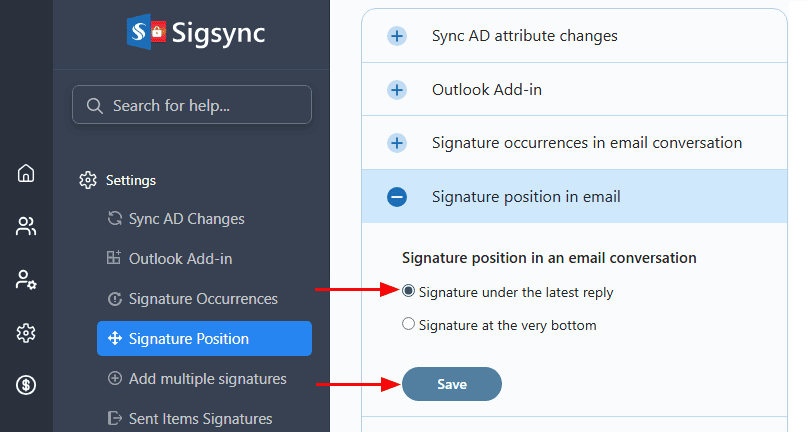Expand Sync AD attribute changes section
This screenshot has height=432, width=808.
point(397,36)
